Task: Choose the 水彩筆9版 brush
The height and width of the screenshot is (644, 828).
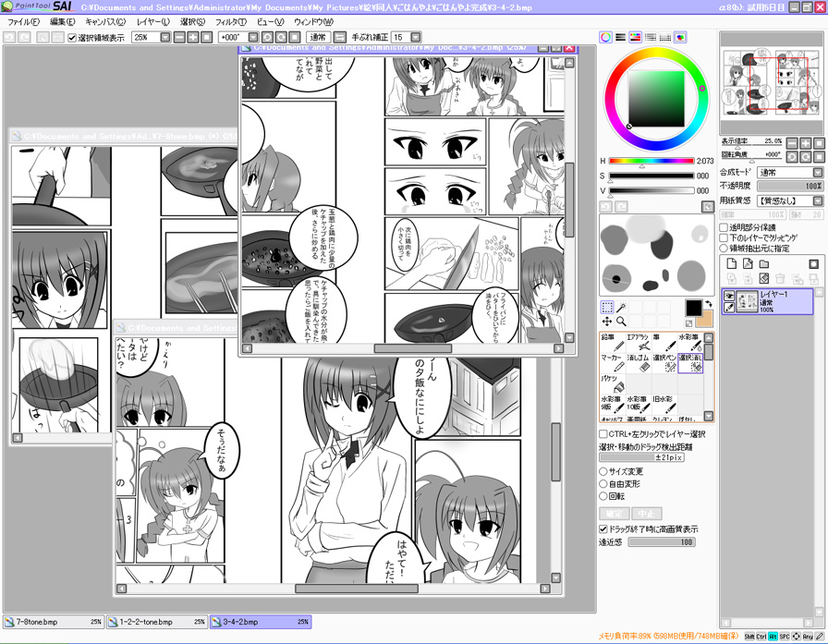Action: (613, 405)
